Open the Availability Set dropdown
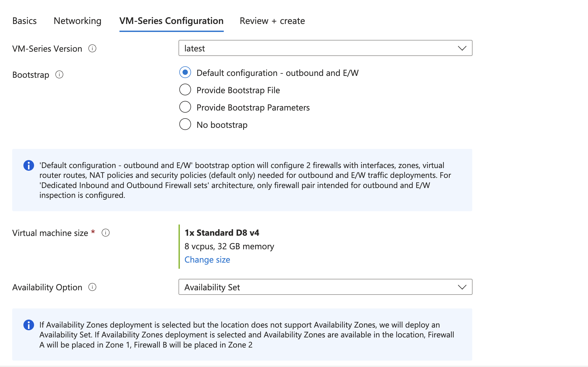588x367 pixels. click(319, 287)
